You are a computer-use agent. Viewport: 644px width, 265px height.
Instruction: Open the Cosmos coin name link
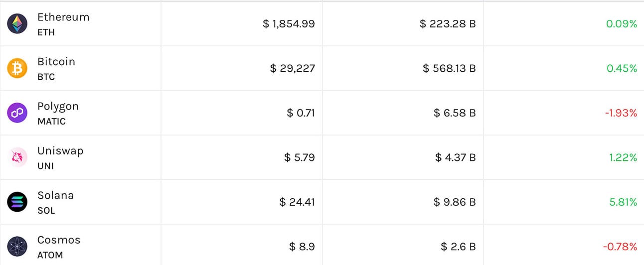pyautogui.click(x=59, y=240)
